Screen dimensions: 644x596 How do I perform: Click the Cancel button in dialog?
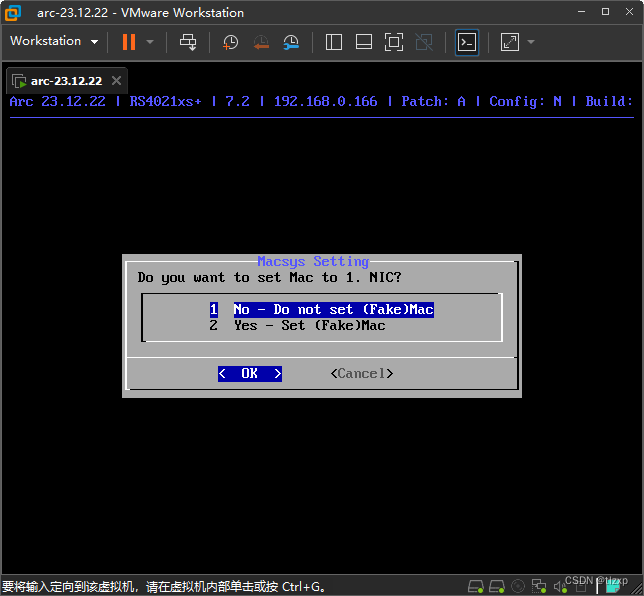(x=362, y=373)
